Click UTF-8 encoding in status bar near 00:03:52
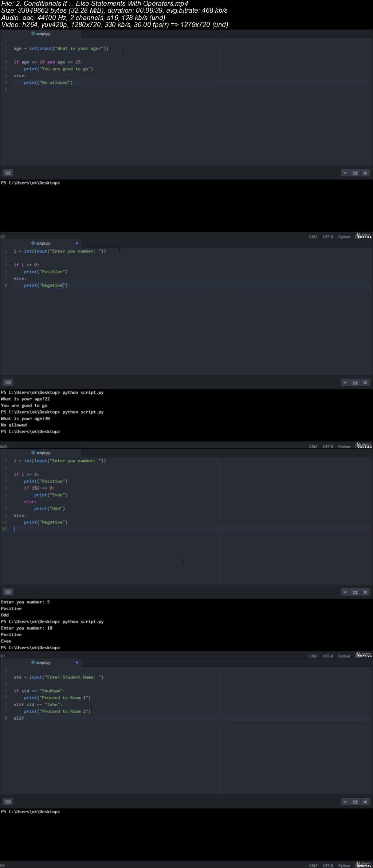This screenshot has height=868, width=373. [x=327, y=447]
